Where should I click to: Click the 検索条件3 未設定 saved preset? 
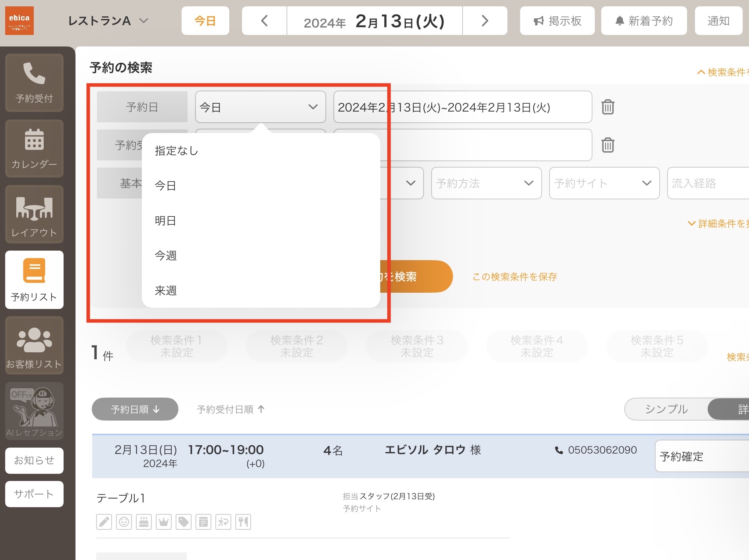(417, 346)
